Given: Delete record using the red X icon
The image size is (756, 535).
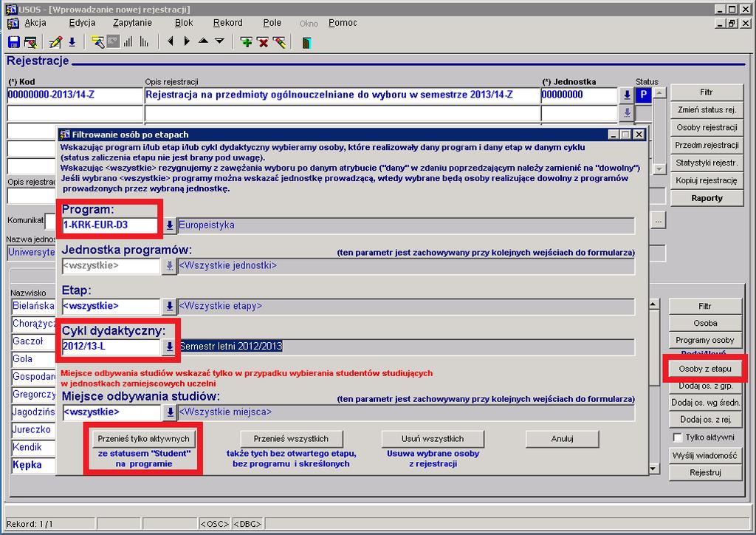Looking at the screenshot, I should coord(263,42).
